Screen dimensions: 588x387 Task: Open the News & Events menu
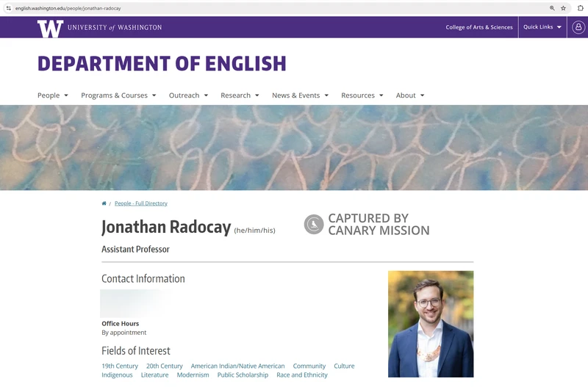296,95
